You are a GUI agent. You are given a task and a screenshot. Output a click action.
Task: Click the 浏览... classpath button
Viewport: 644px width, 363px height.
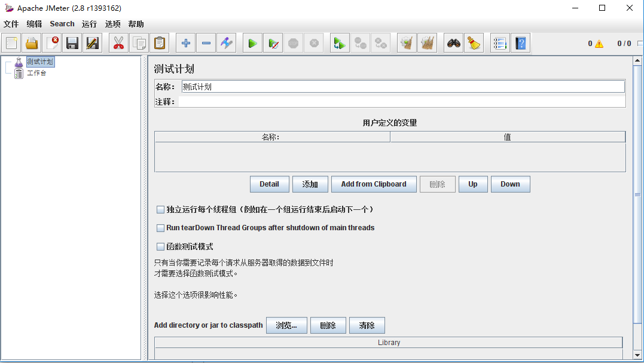286,325
